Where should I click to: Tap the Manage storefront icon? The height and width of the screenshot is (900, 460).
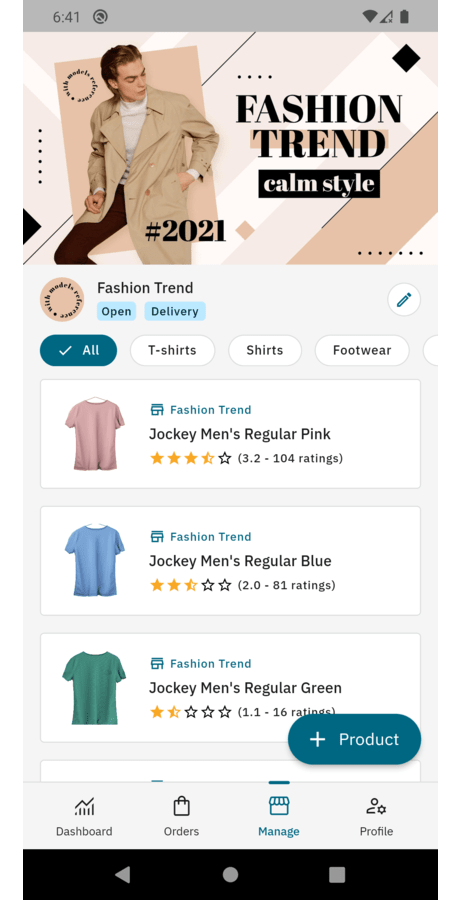[279, 806]
